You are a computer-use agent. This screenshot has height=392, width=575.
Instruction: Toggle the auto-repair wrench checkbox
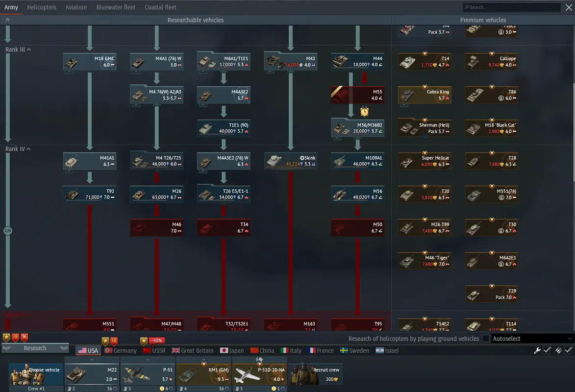click(546, 350)
